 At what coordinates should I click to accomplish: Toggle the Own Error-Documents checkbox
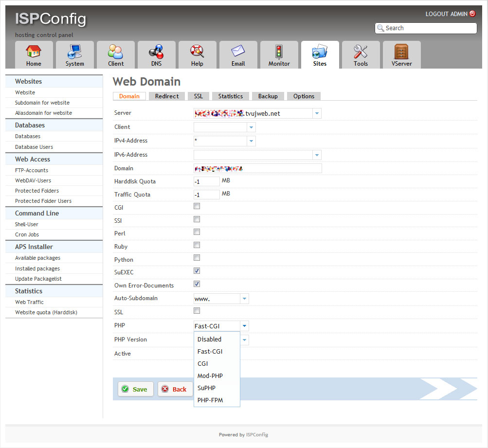(x=197, y=284)
